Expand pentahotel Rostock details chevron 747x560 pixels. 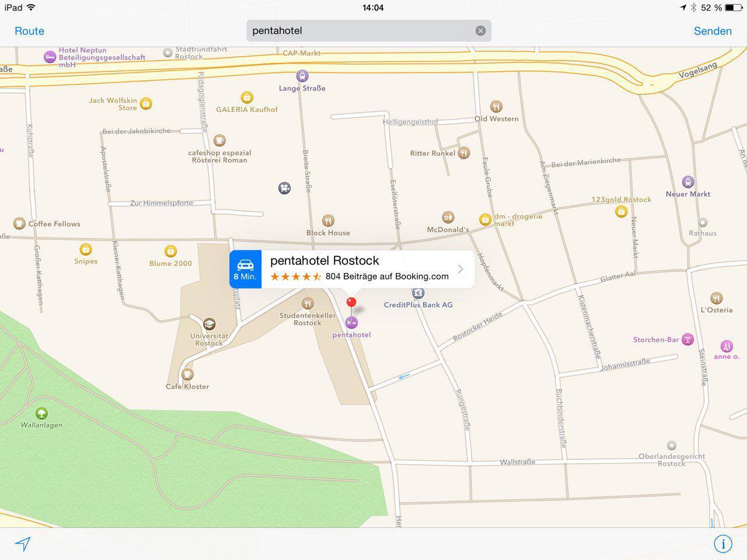(x=460, y=269)
